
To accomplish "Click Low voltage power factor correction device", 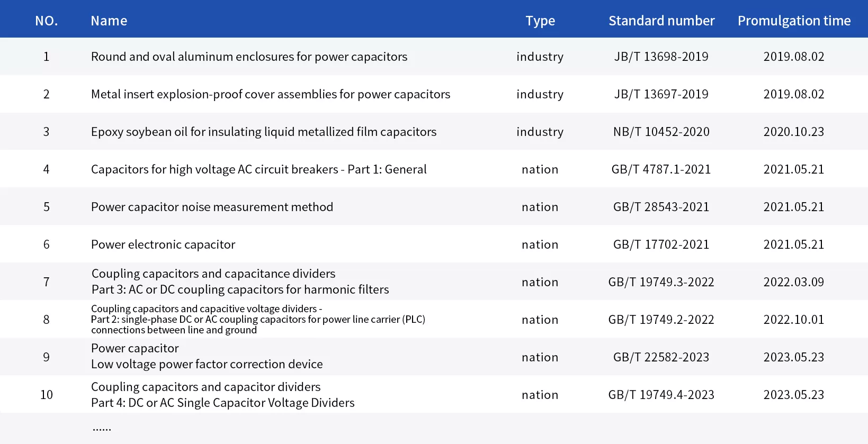I will [207, 364].
